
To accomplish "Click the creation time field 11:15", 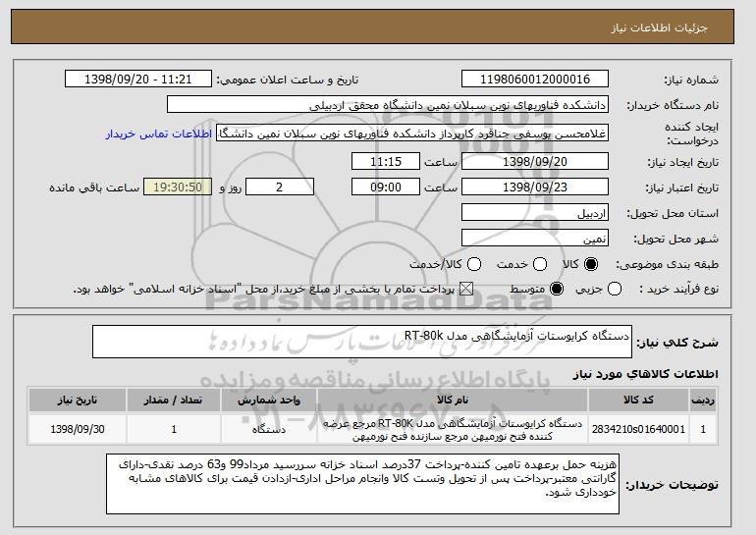I will [386, 161].
